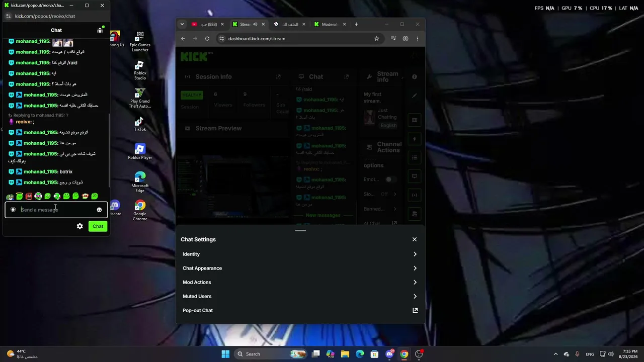
Task: Open the ENG language switcher
Action: pyautogui.click(x=590, y=354)
